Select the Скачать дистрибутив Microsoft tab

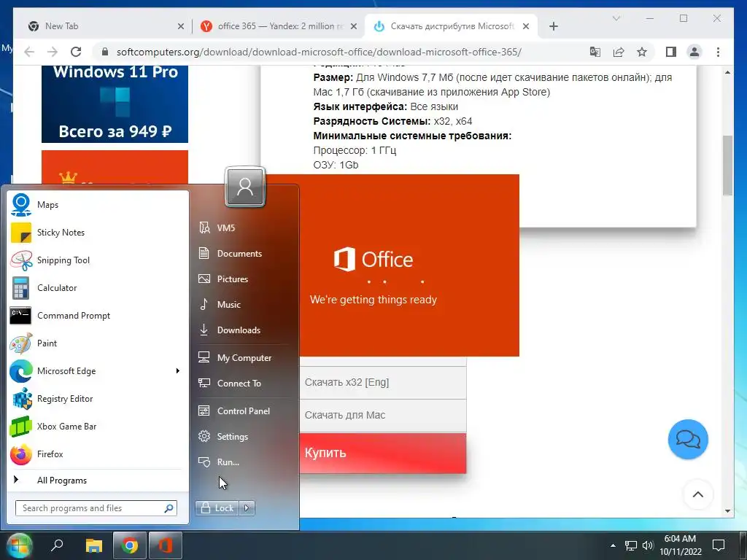click(x=451, y=26)
